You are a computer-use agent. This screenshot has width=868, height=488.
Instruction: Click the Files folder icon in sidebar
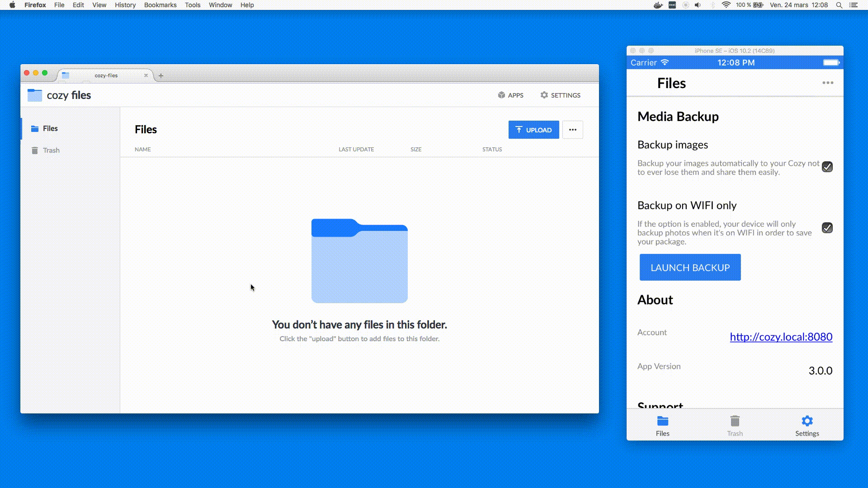(x=35, y=129)
